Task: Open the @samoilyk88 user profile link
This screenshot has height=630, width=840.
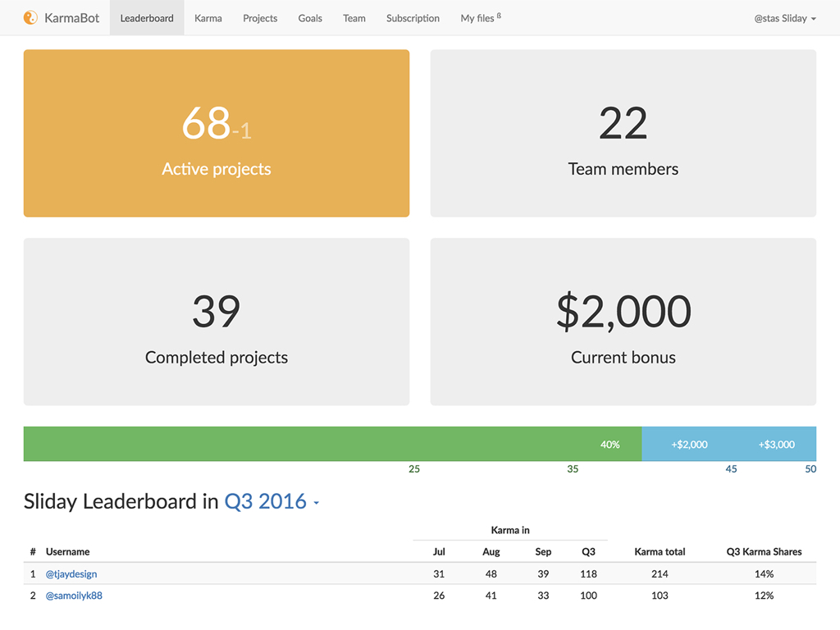Action: (x=74, y=596)
